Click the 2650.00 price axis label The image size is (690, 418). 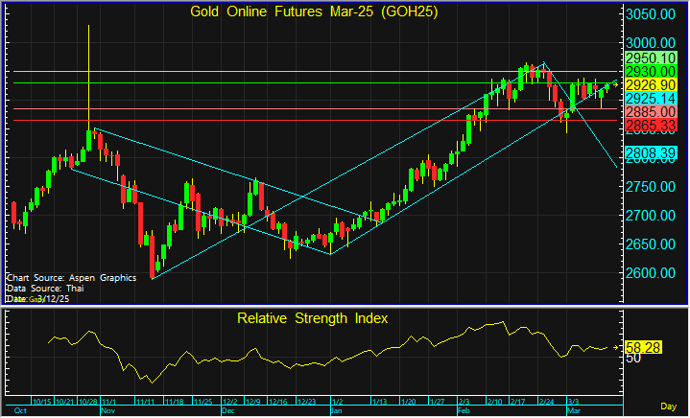tap(650, 244)
